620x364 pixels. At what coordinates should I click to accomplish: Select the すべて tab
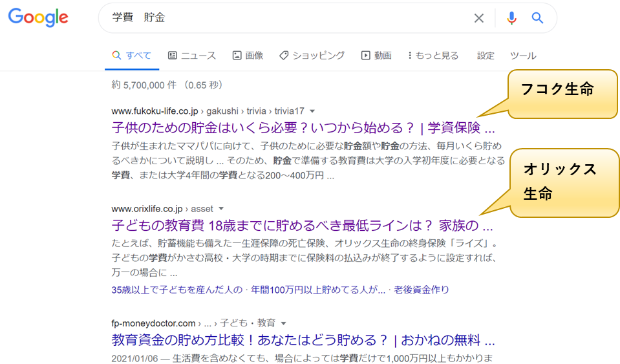[132, 56]
